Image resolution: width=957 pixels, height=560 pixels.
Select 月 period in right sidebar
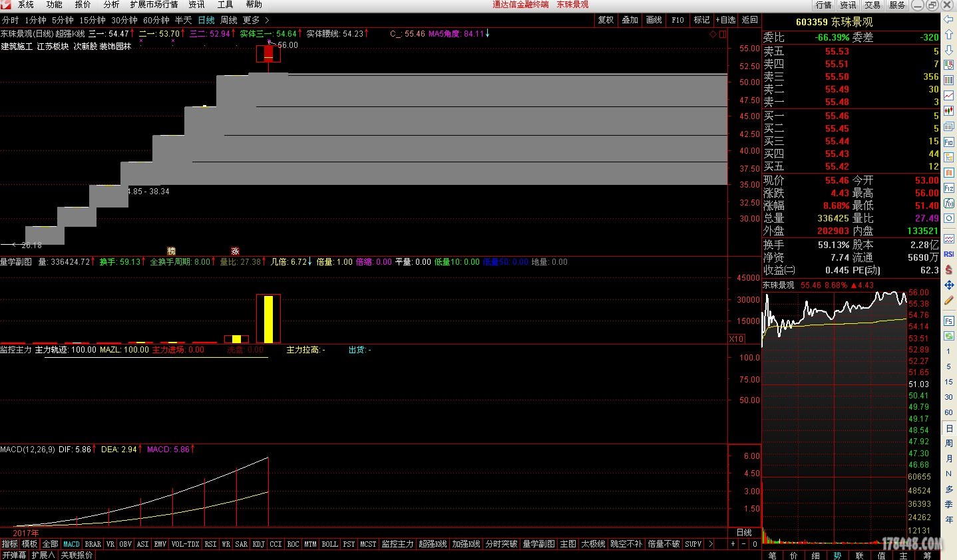949,459
